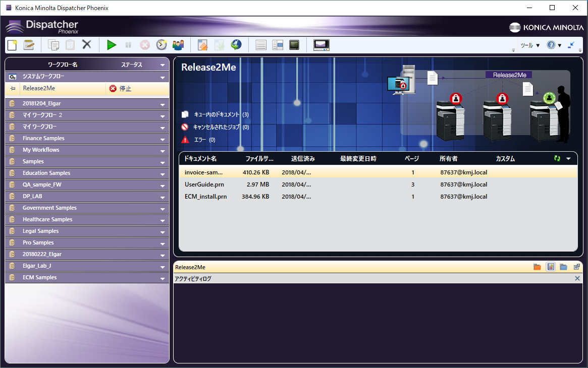Select the ECM_install.prn document row

click(378, 197)
